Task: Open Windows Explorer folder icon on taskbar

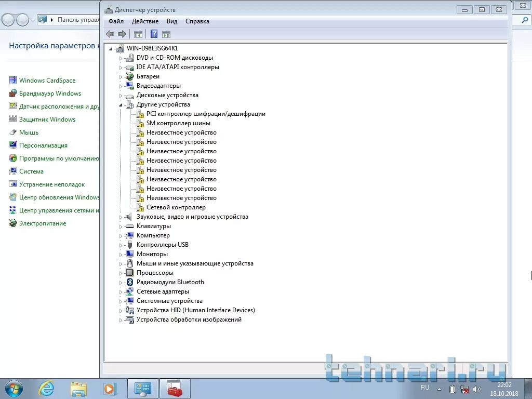Action: pyautogui.click(x=78, y=389)
